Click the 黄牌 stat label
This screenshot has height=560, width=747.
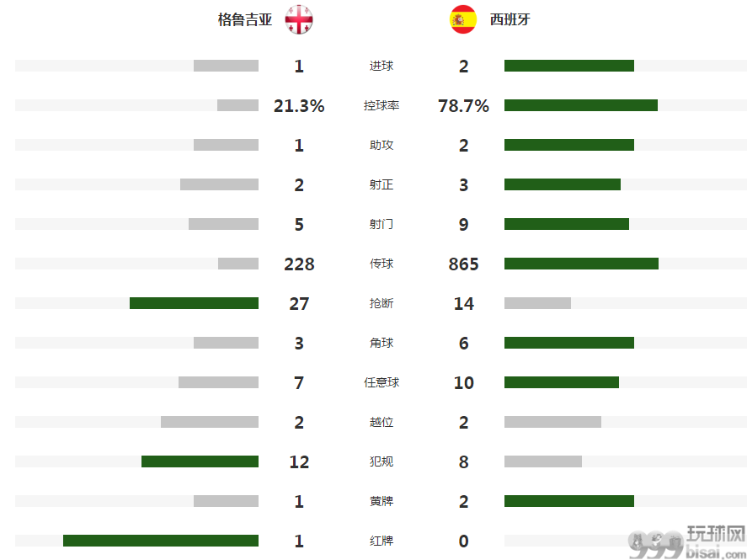(x=382, y=501)
